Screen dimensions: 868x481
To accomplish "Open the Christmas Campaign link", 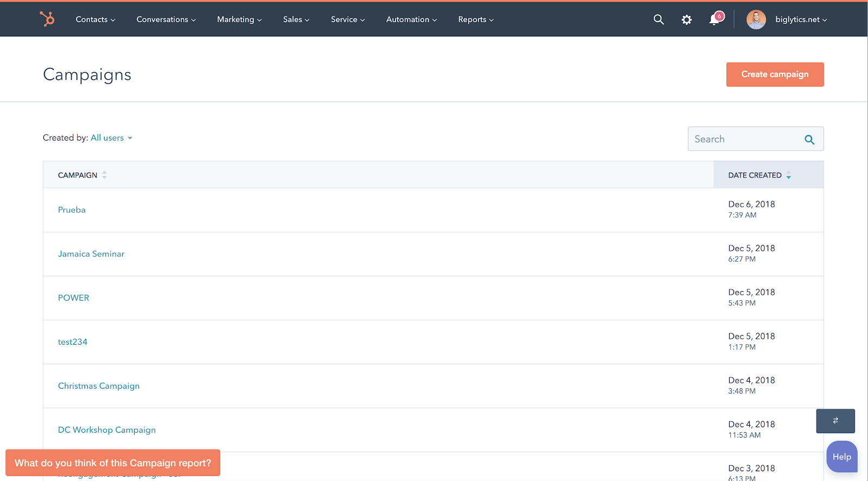I will (99, 386).
